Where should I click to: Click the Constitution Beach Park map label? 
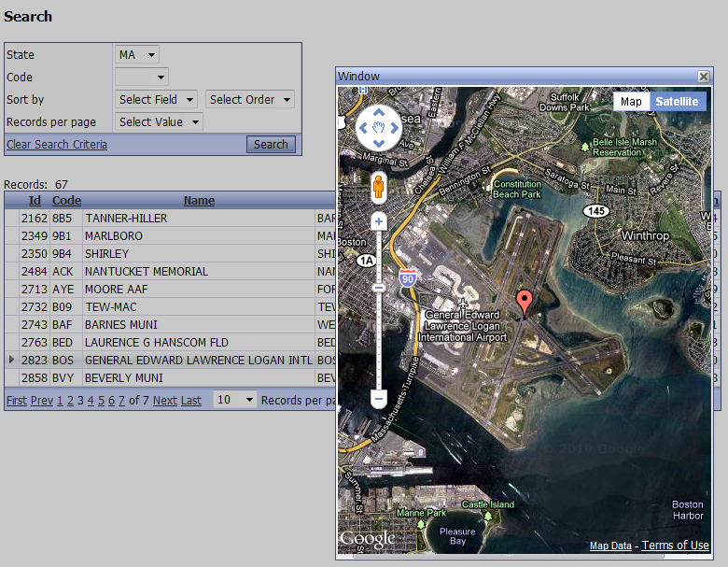[x=517, y=189]
